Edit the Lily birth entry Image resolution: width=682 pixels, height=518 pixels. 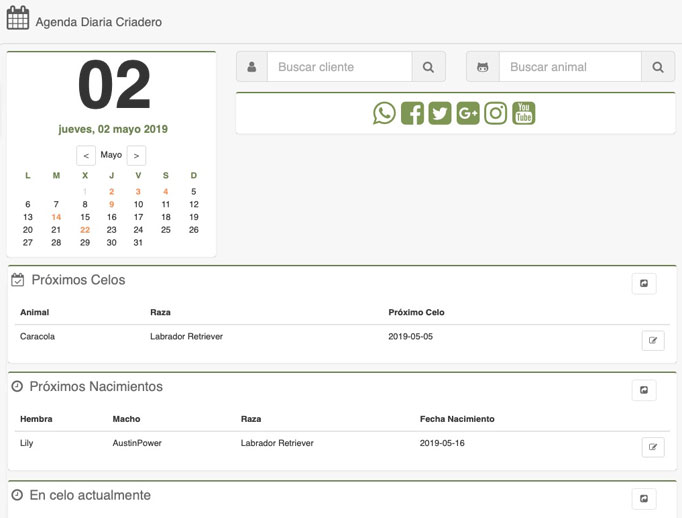click(653, 447)
